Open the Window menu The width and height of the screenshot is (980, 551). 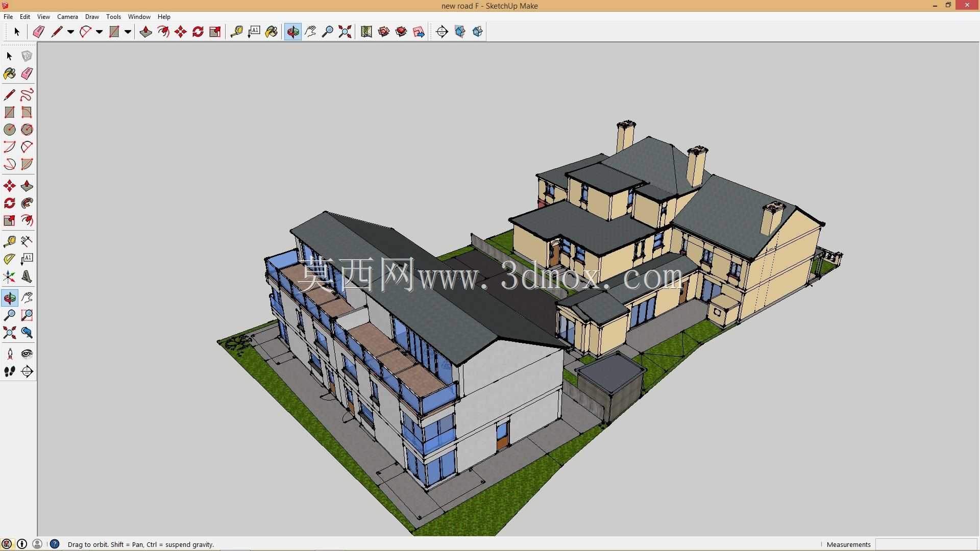[x=139, y=17]
